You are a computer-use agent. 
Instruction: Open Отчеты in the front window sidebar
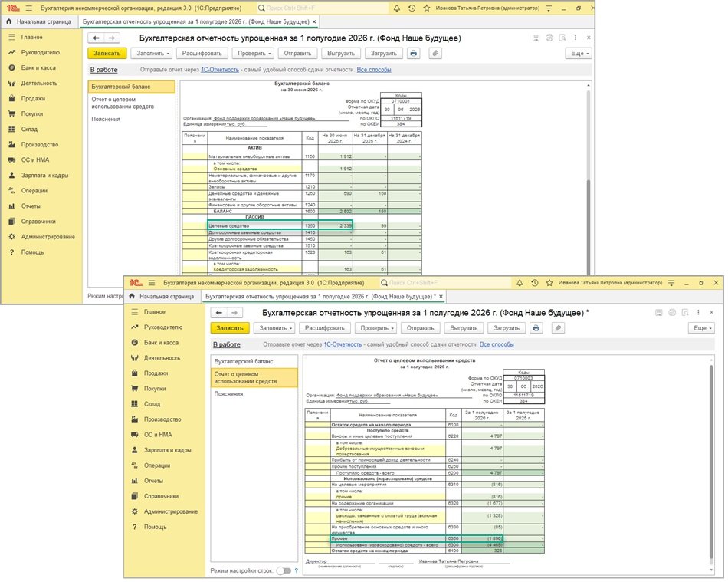click(153, 482)
